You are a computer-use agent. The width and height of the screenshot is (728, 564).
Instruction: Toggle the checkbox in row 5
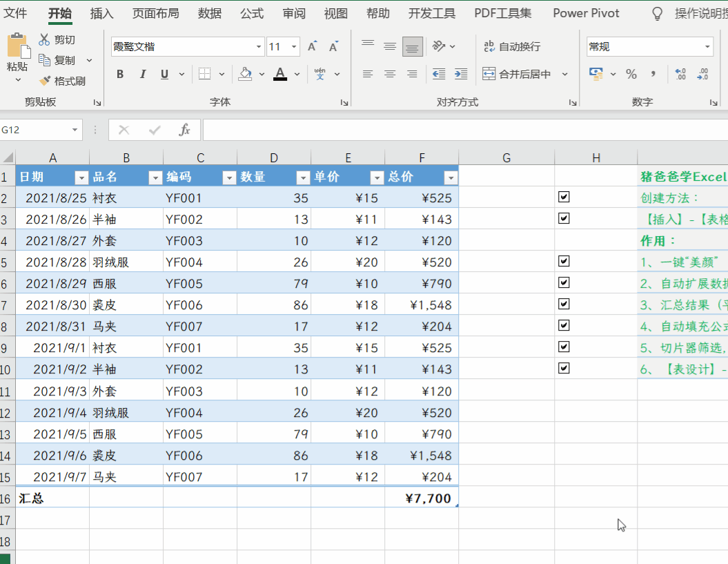coord(564,261)
